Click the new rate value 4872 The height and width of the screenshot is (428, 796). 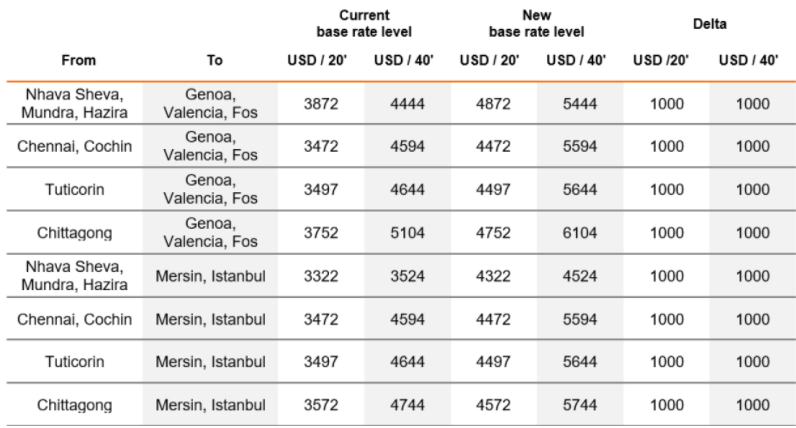coord(492,104)
